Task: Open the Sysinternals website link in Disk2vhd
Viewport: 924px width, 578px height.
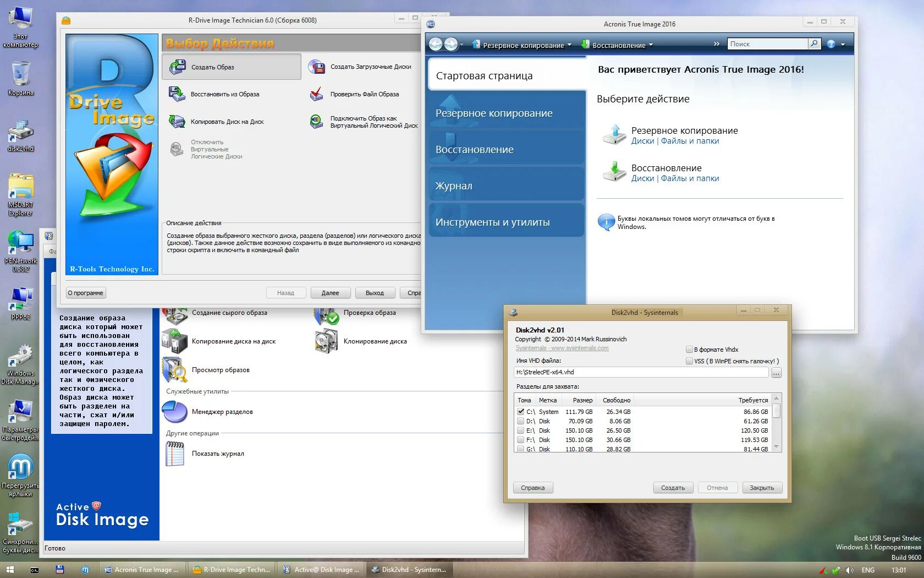Action: [562, 348]
